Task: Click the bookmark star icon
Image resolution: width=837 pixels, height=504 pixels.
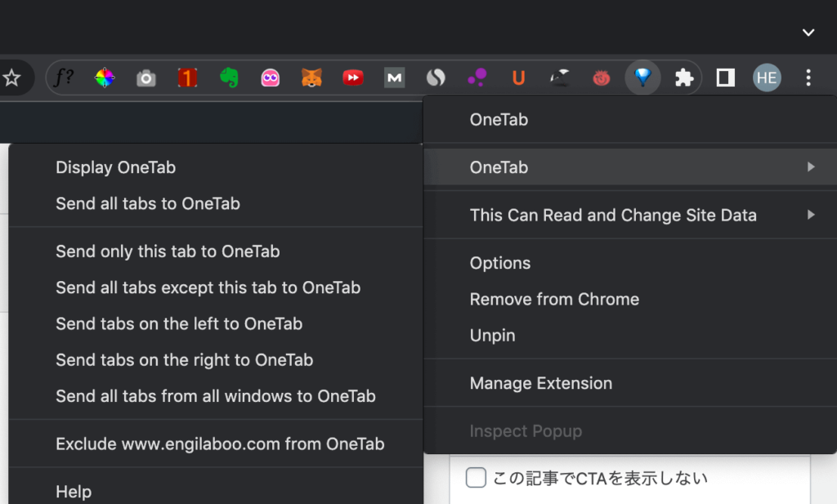Action: click(13, 78)
